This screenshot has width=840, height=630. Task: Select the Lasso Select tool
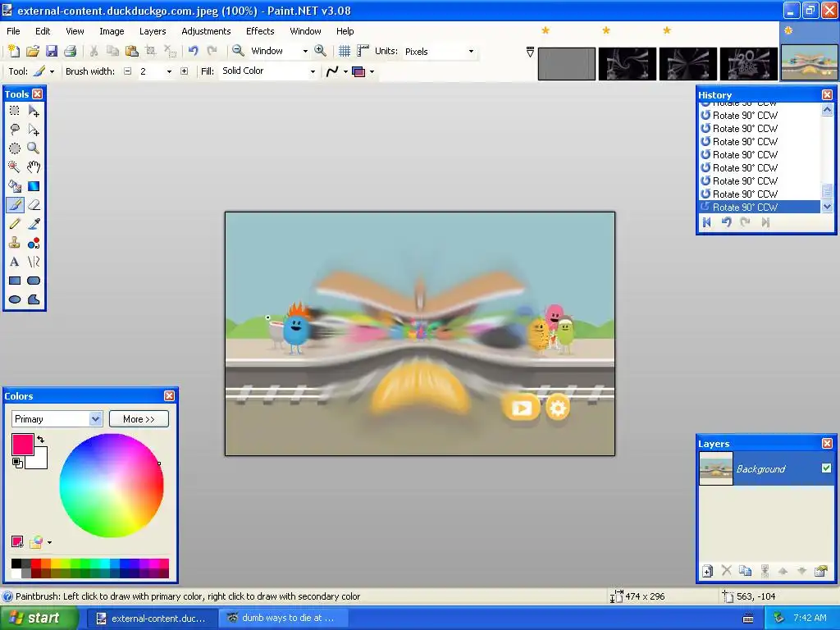15,130
